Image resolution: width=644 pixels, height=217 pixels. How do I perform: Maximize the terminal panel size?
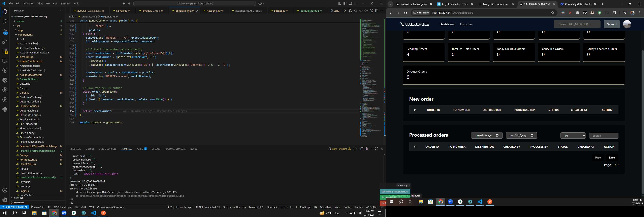click(377, 149)
